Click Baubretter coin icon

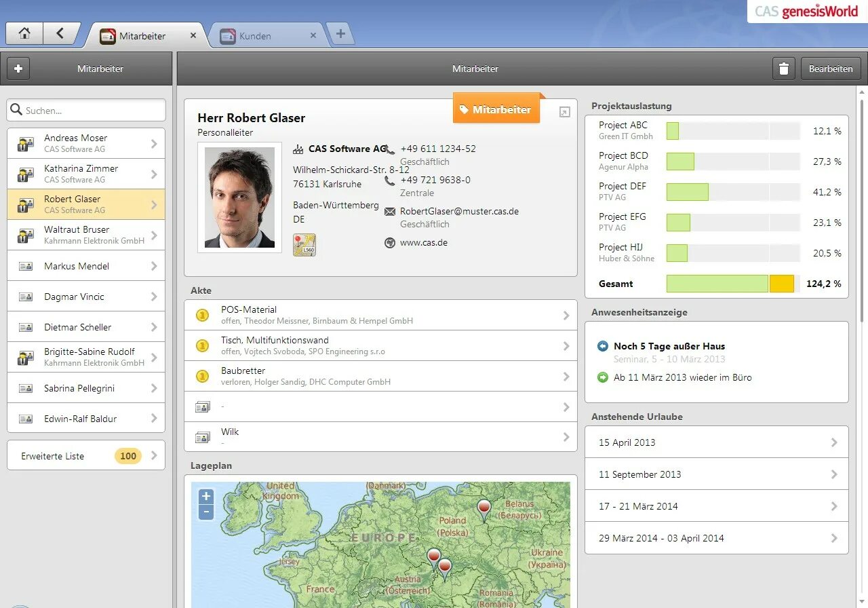pyautogui.click(x=202, y=376)
